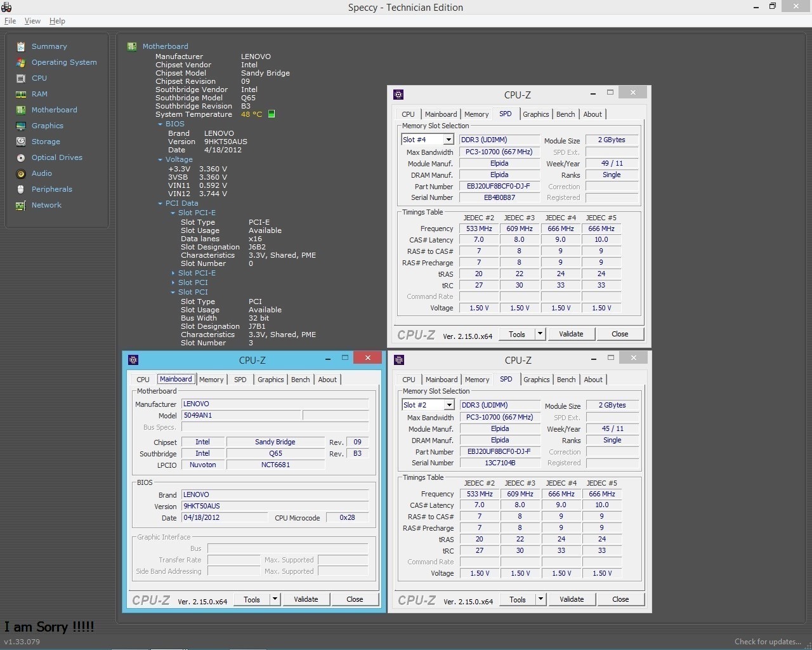Click Close button in Mainboard CPU-Z window

(355, 599)
